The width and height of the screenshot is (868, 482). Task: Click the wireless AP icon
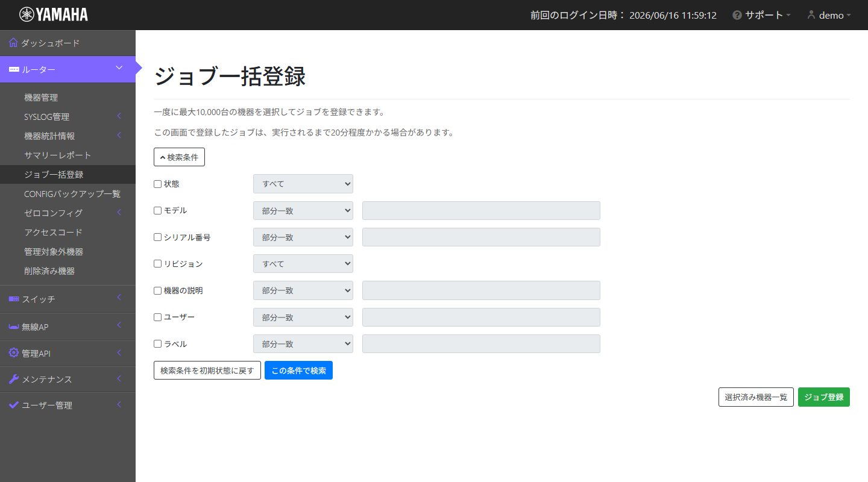click(14, 327)
